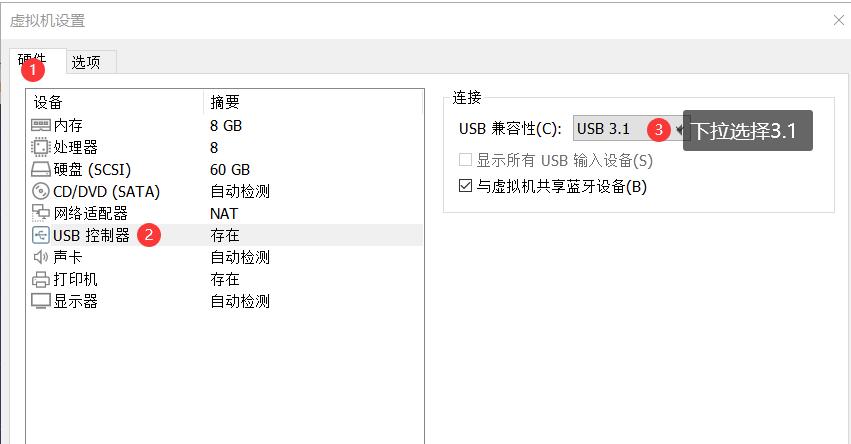
Task: Open the USB 兼容性 dropdown showing USB 3.1
Action: point(630,128)
